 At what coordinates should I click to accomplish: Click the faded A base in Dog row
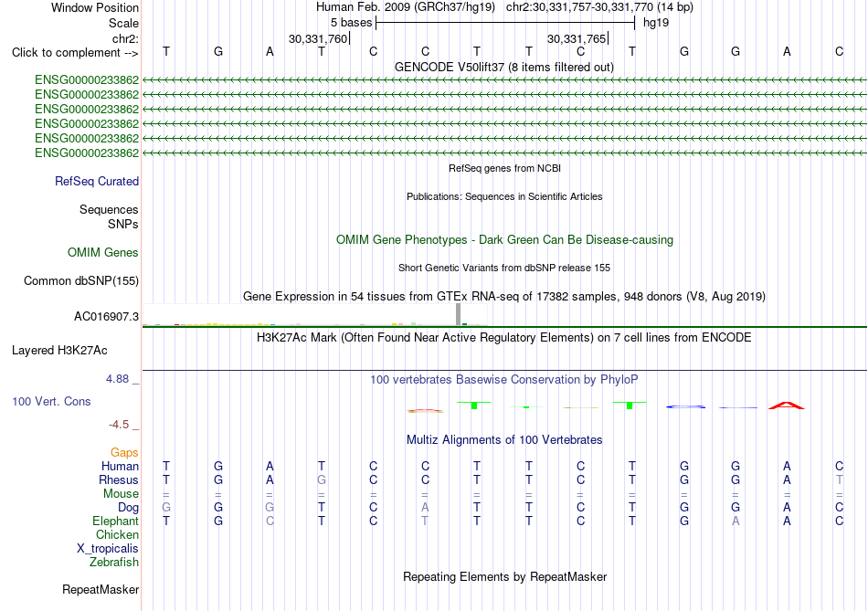[x=425, y=507]
